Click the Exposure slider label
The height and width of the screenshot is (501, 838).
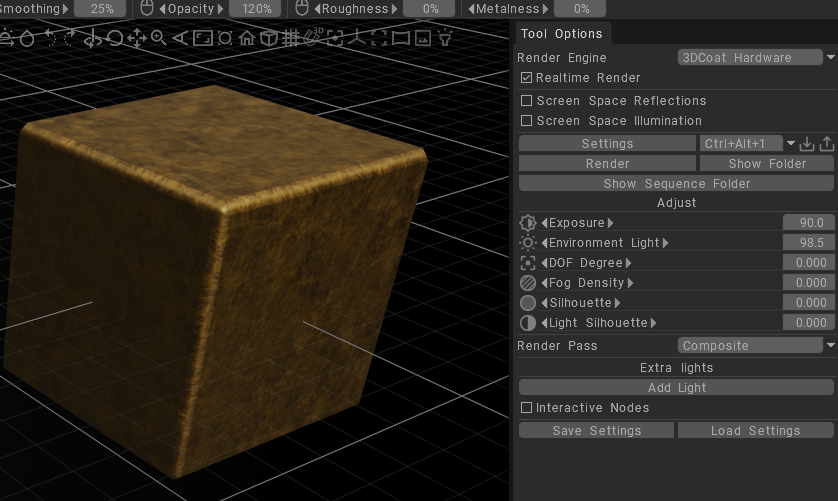pyautogui.click(x=577, y=223)
